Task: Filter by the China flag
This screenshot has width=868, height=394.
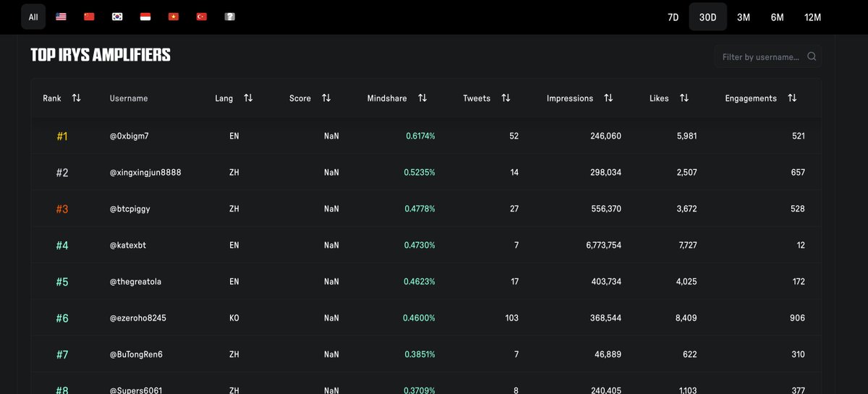Action: tap(89, 17)
